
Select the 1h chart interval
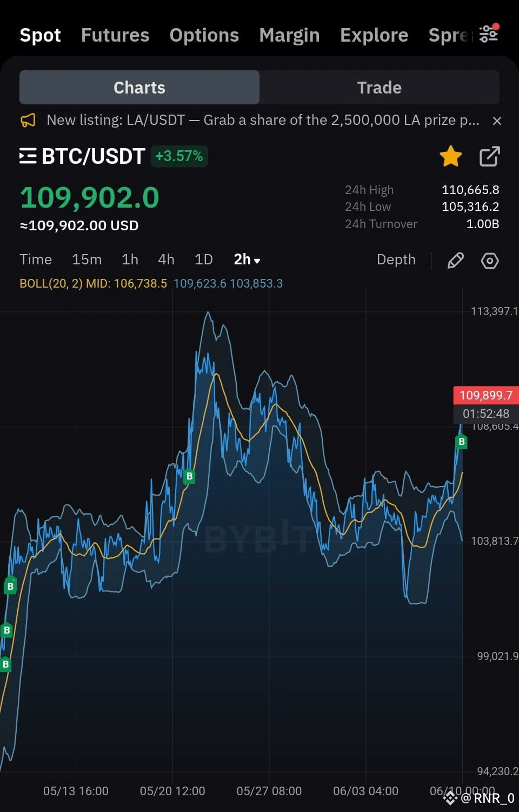pyautogui.click(x=130, y=259)
